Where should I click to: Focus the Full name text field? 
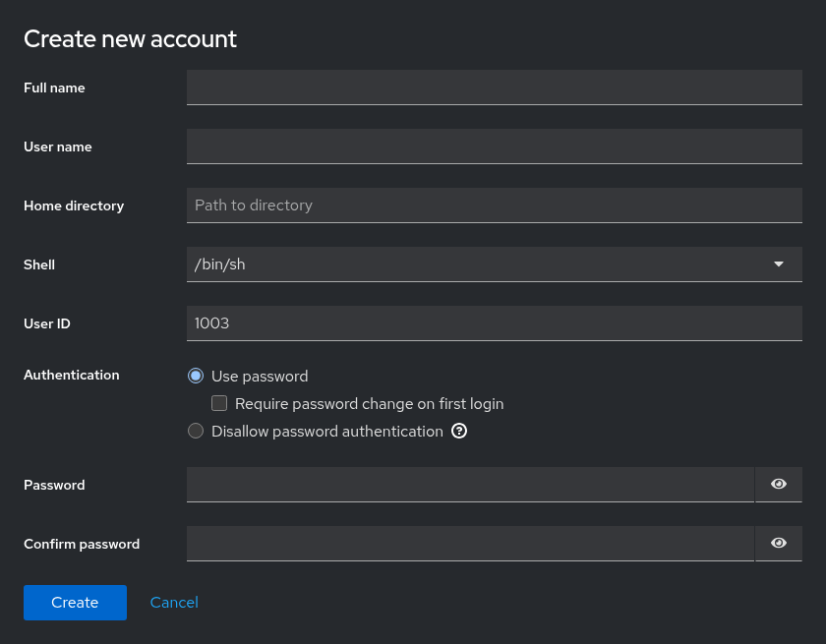tap(494, 88)
